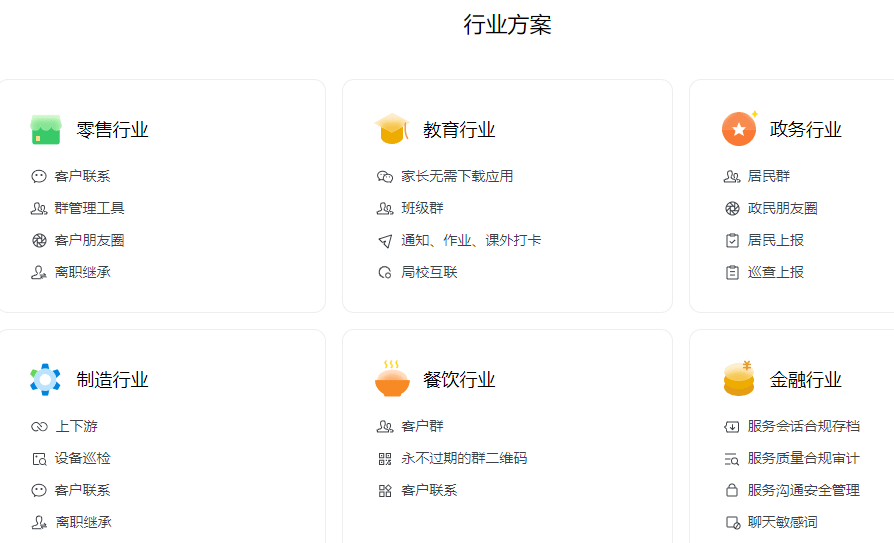Click the graduation cap icon for 教育行业
Screen dimensions: 894x543
(x=391, y=129)
